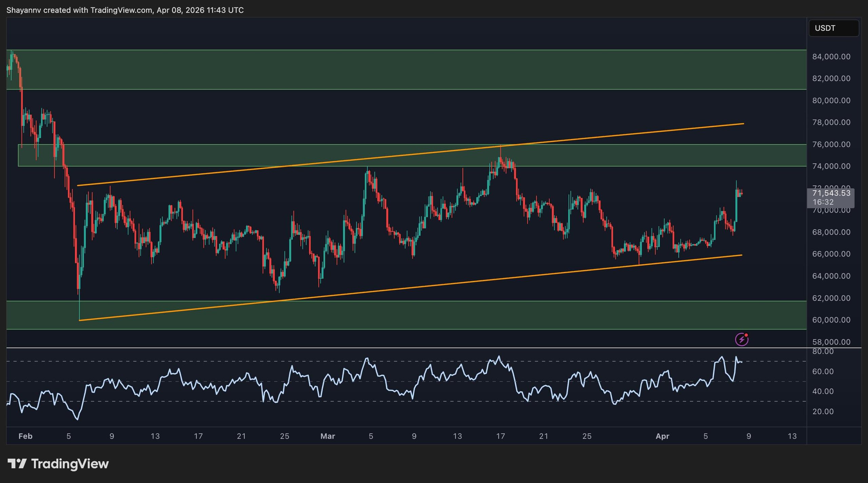Click the countdown timer 16:32 label
The image size is (868, 483).
coord(823,202)
